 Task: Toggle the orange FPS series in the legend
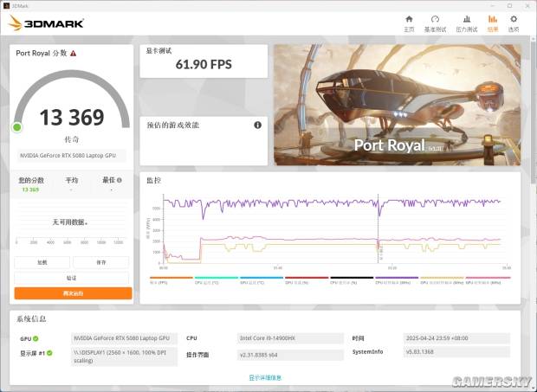pyautogui.click(x=171, y=280)
